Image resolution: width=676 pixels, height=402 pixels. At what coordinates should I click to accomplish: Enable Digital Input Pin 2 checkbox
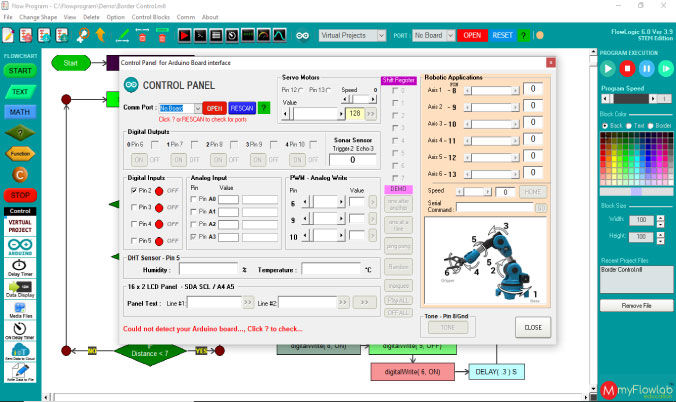click(x=134, y=190)
